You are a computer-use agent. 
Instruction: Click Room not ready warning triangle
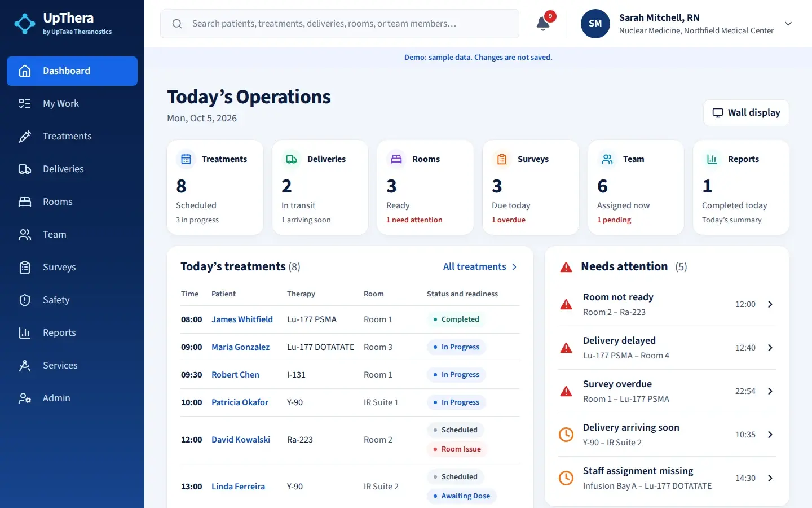(x=566, y=305)
